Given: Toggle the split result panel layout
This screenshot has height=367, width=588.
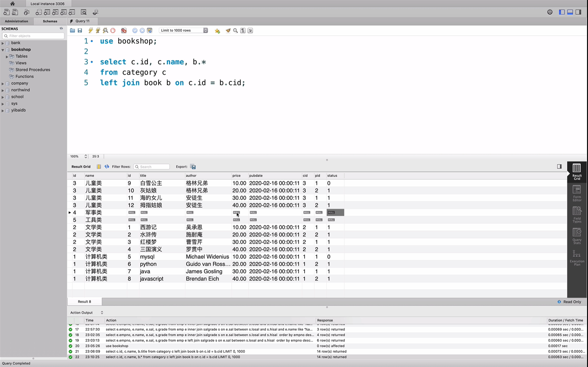Looking at the screenshot, I should pyautogui.click(x=559, y=166).
